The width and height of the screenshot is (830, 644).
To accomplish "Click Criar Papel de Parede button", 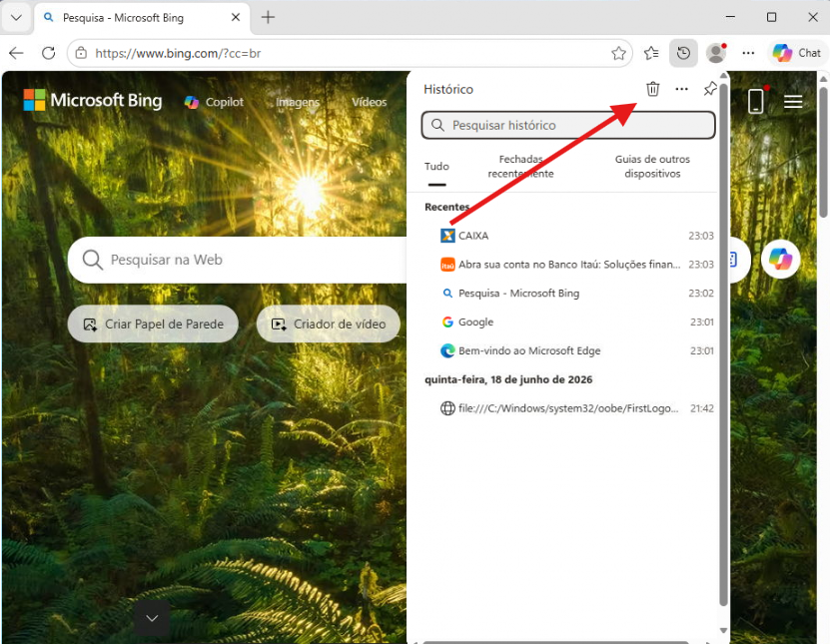I will [x=153, y=323].
